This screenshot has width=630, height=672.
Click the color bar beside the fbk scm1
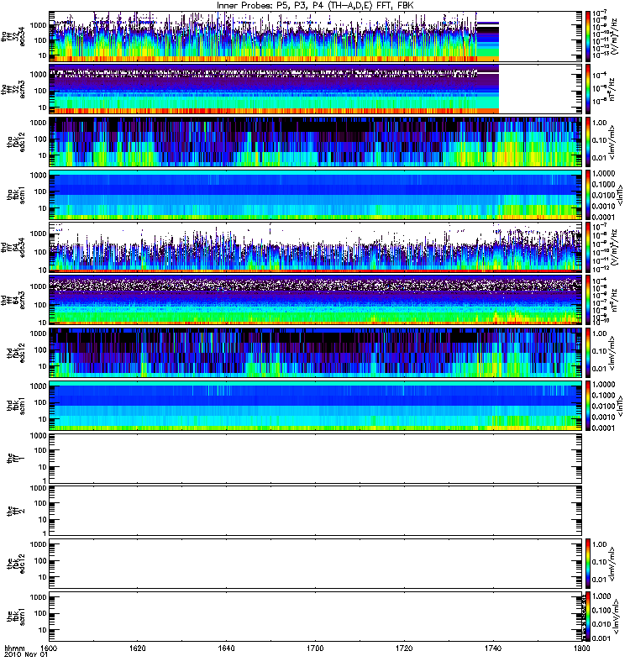(x=588, y=617)
